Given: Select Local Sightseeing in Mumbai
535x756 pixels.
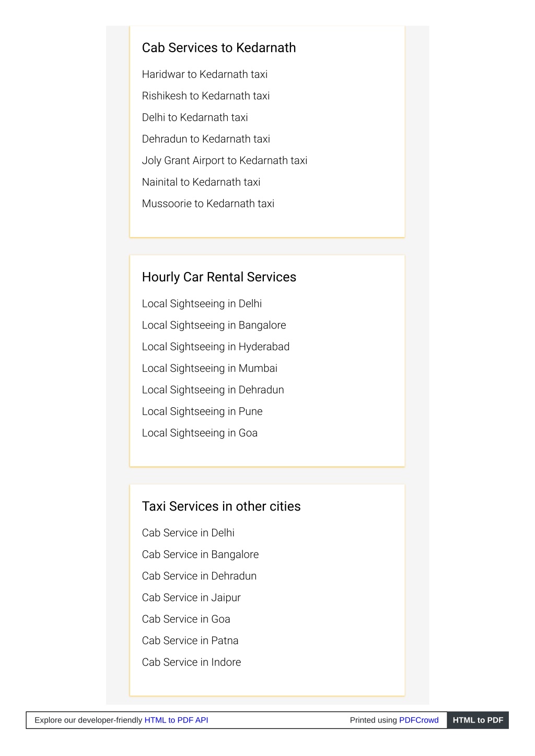Looking at the screenshot, I should click(x=210, y=368).
